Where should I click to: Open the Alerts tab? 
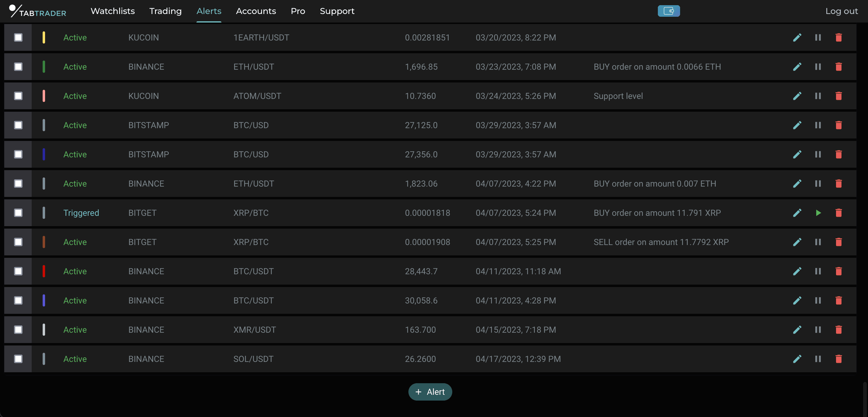209,11
